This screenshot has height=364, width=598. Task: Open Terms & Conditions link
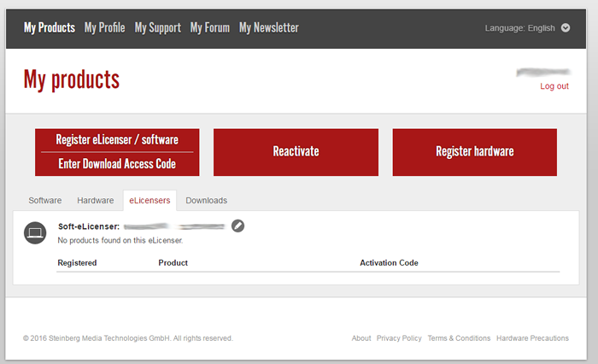coord(459,338)
